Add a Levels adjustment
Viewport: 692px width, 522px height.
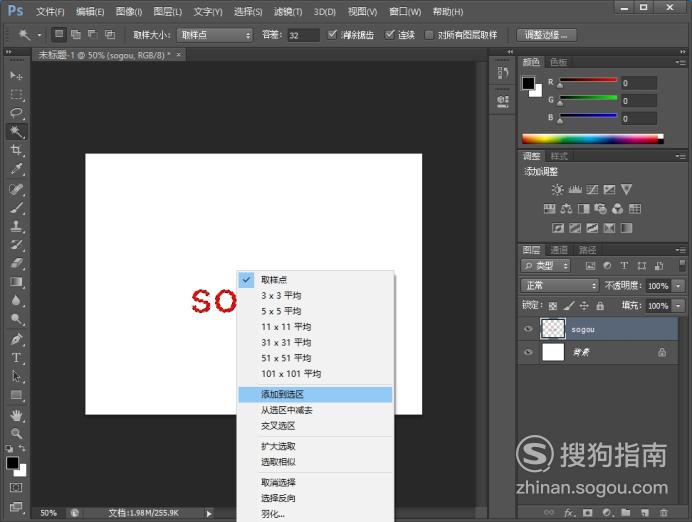coord(575,190)
